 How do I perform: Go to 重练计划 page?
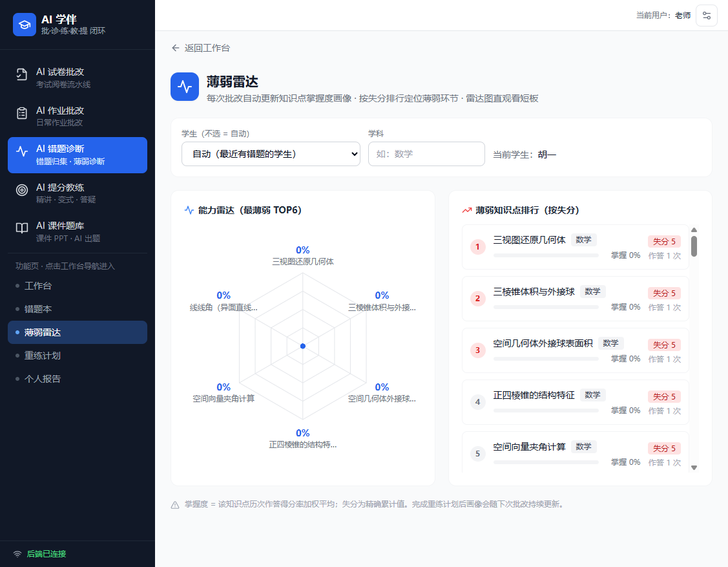click(78, 356)
